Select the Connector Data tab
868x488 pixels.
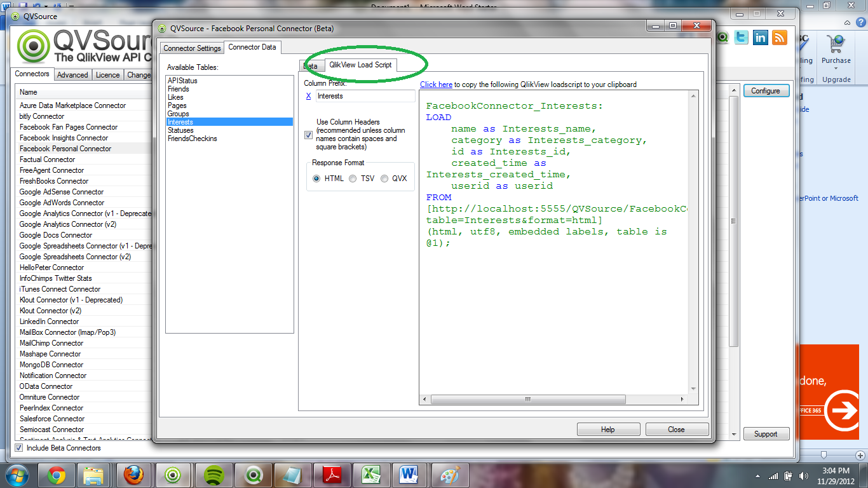(x=252, y=47)
